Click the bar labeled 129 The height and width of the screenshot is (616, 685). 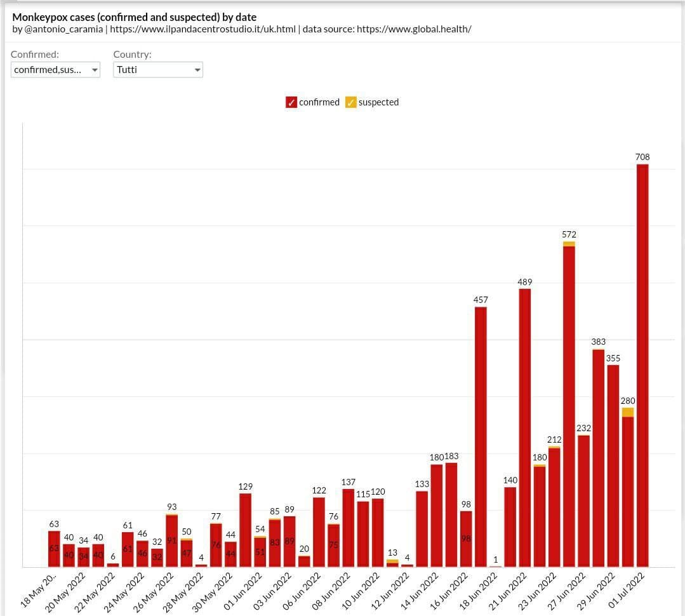[246, 530]
